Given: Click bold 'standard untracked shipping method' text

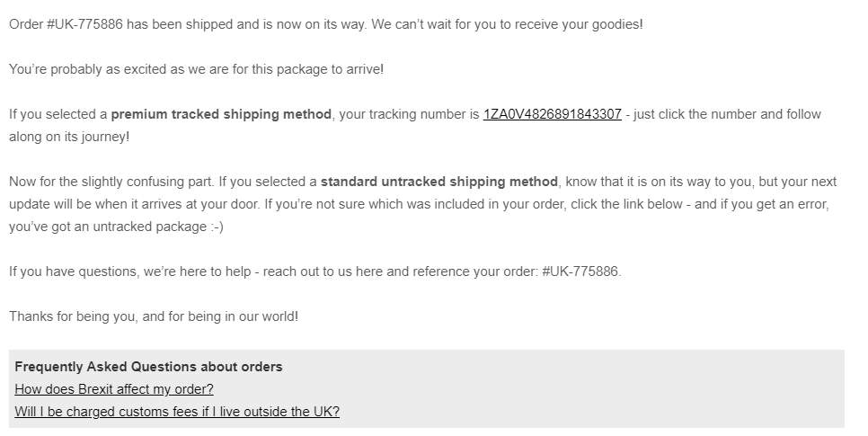Looking at the screenshot, I should [439, 182].
